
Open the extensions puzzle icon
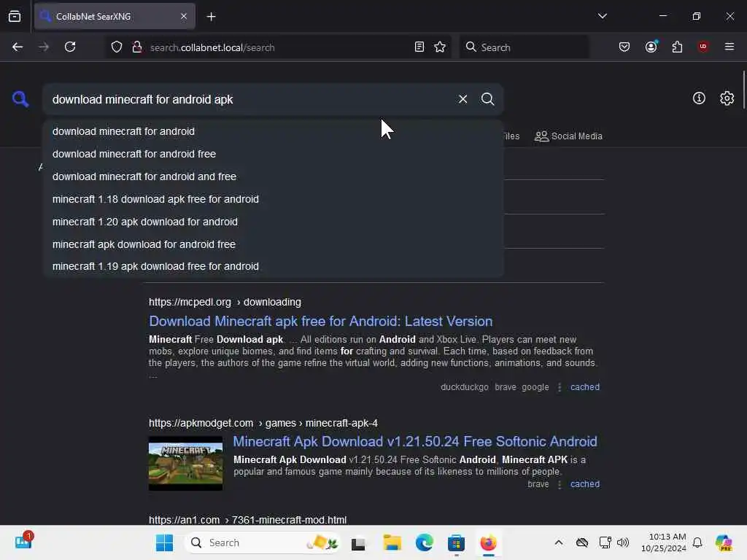tap(677, 47)
